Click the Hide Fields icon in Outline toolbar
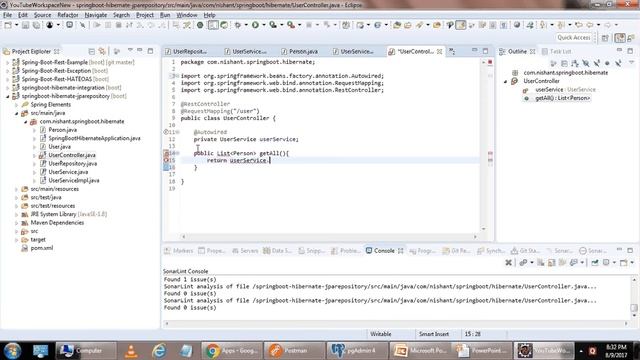 tap(586, 63)
